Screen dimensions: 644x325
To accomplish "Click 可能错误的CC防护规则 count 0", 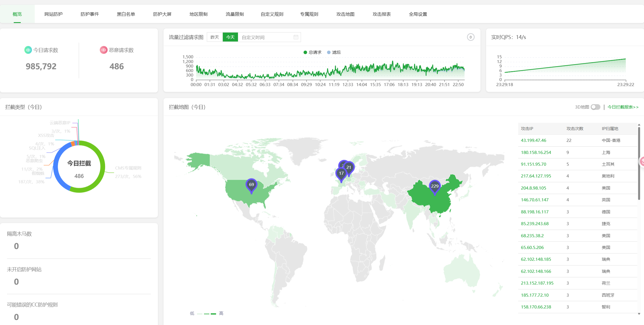I will pos(16,317).
